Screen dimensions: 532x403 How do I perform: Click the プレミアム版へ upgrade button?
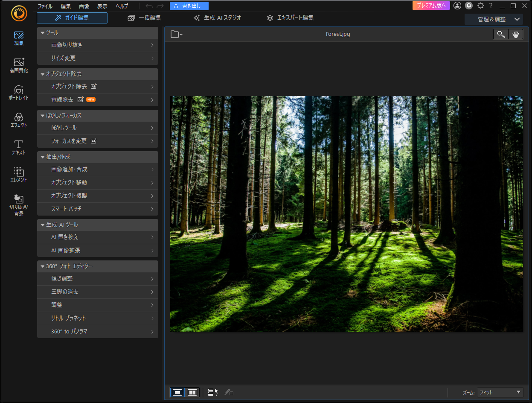click(x=431, y=6)
